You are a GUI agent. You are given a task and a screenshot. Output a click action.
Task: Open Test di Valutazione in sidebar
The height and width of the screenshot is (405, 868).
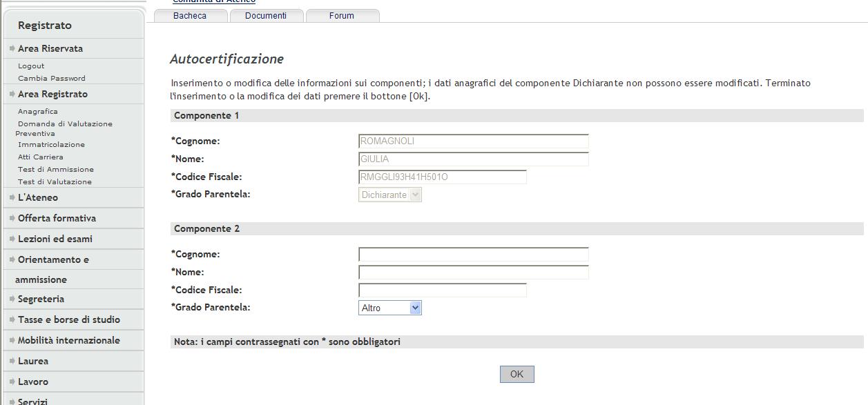[55, 182]
